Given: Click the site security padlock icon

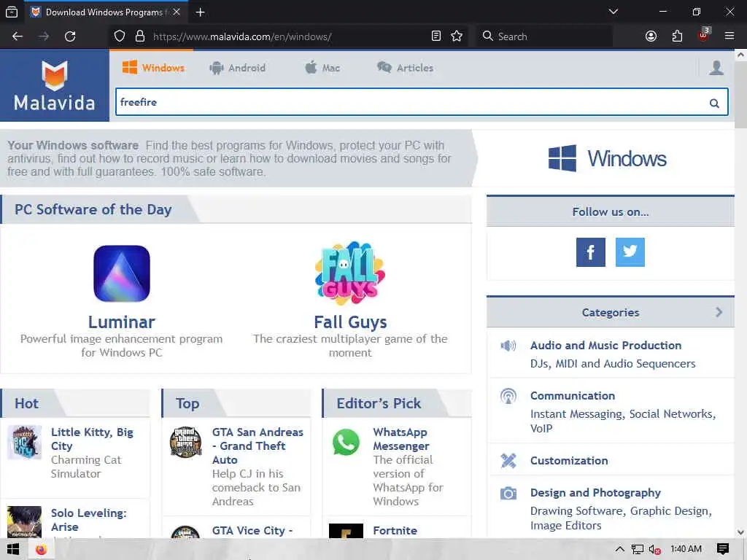Looking at the screenshot, I should click(139, 36).
